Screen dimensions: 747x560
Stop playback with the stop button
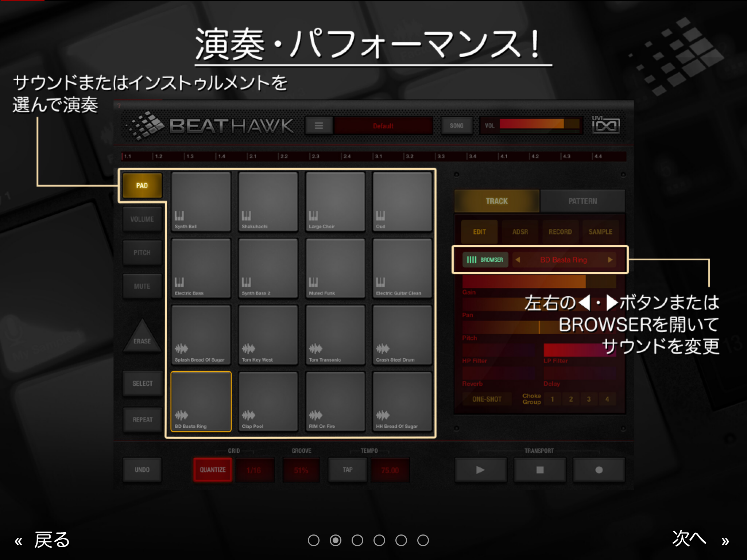coord(540,470)
